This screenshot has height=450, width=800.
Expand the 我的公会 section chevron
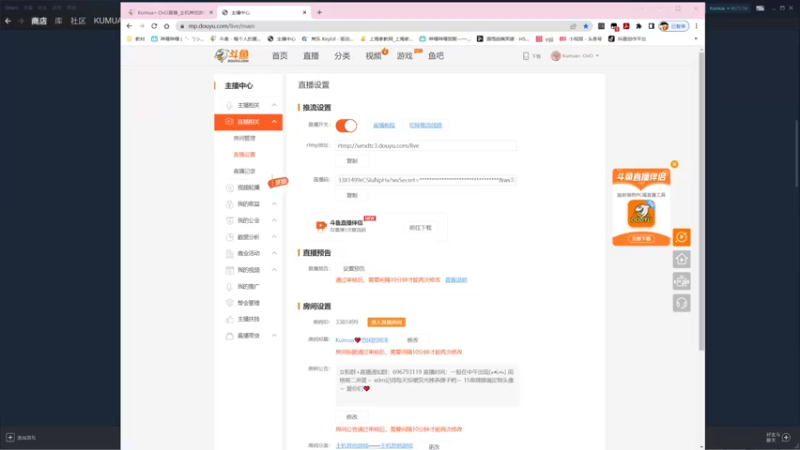274,220
